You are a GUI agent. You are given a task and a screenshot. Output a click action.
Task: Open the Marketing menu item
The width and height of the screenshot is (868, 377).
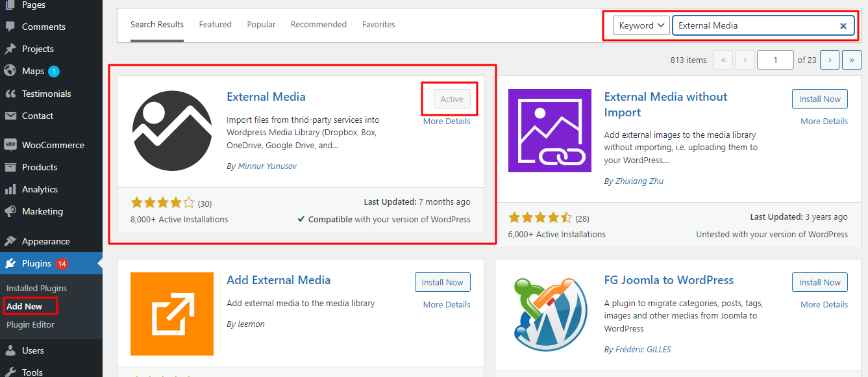[51, 211]
